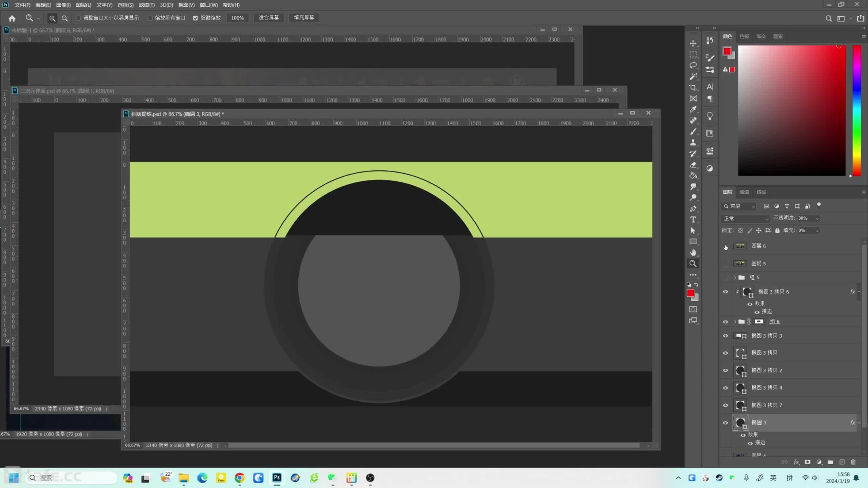The width and height of the screenshot is (868, 488).
Task: Collapse effects of 椭圆 3 layer
Action: click(859, 423)
